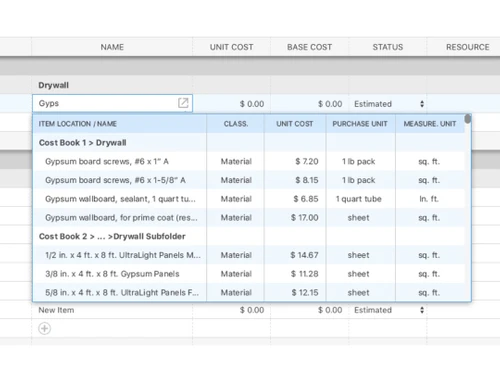Choose 'Gypsum board screws, #6 x 1" A'

click(107, 161)
